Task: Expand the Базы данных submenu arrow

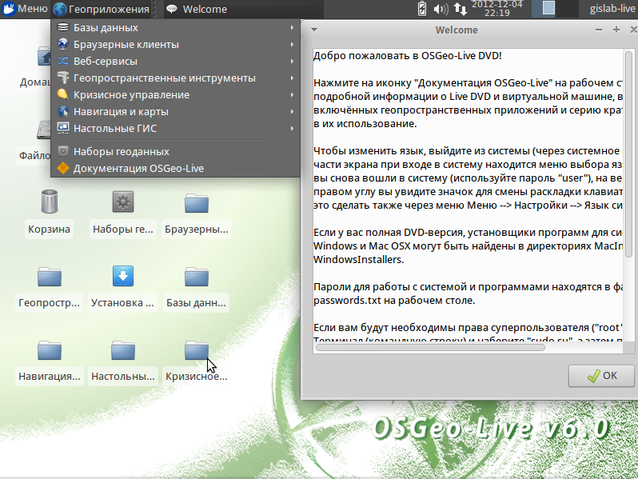Action: click(x=292, y=27)
